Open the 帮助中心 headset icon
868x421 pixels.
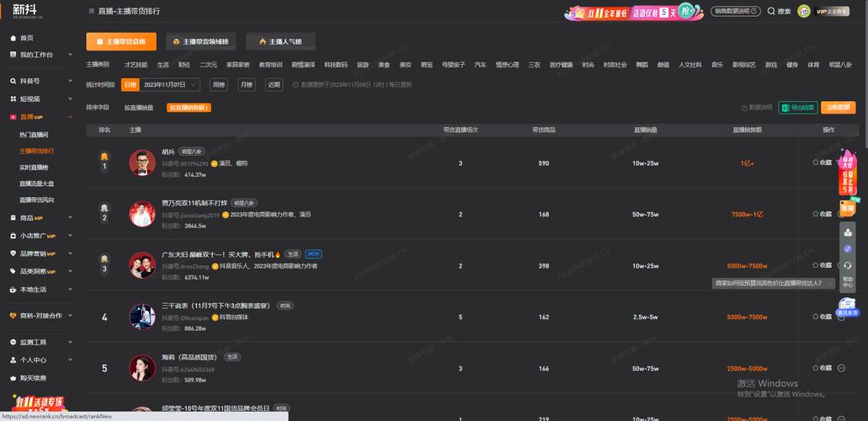848,266
